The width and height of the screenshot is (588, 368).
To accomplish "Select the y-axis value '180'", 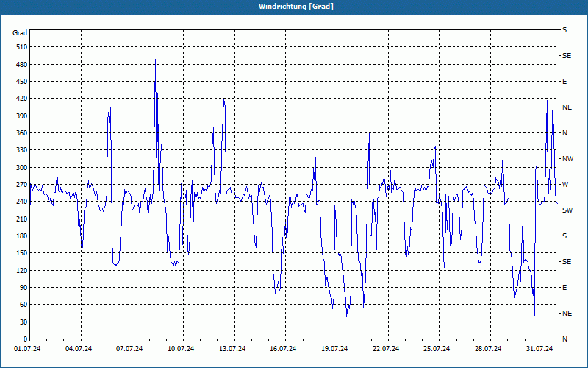I will (x=22, y=236).
